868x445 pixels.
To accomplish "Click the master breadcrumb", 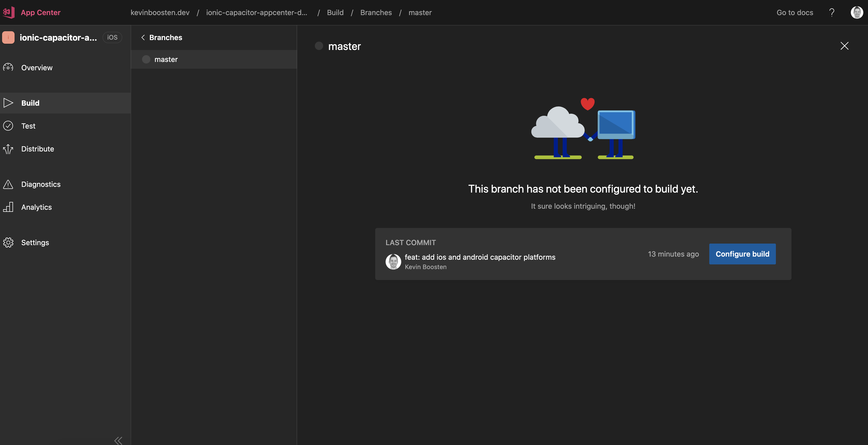I will click(x=420, y=12).
